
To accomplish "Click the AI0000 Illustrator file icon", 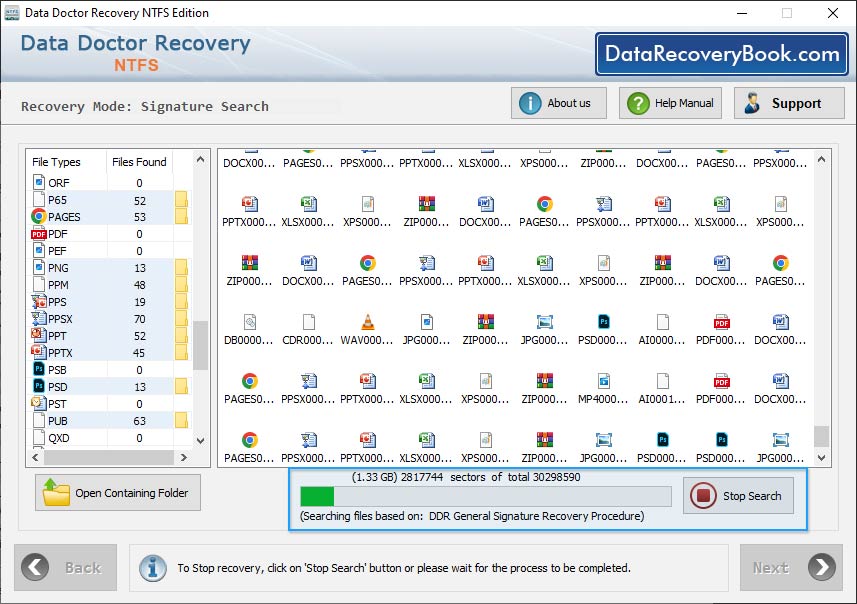I will [x=661, y=322].
